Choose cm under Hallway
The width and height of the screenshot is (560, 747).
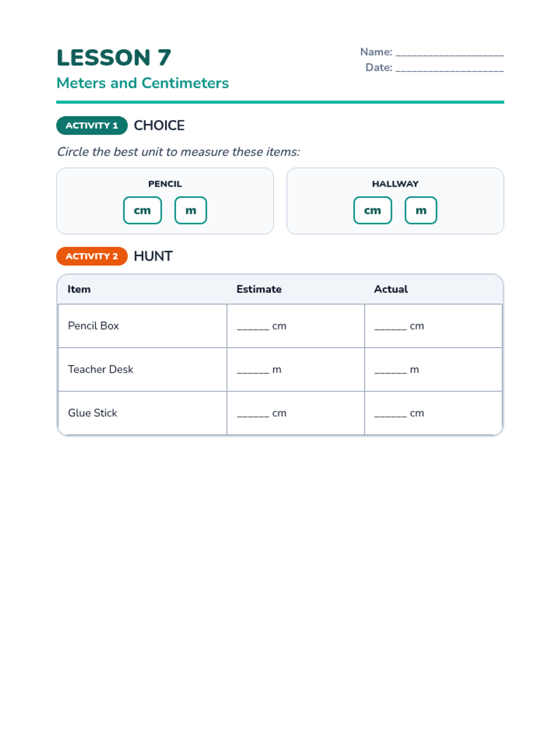coord(372,211)
